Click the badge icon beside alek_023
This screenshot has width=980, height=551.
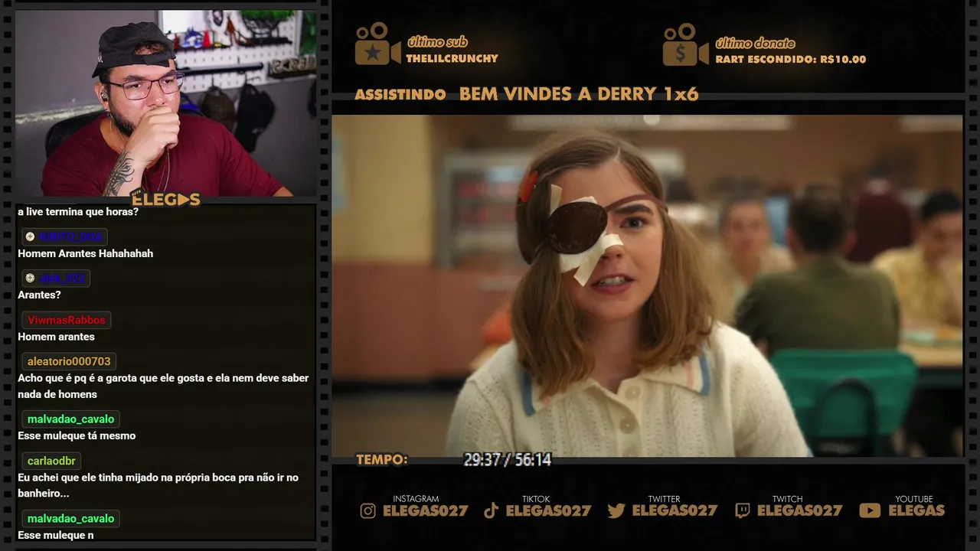click(30, 278)
